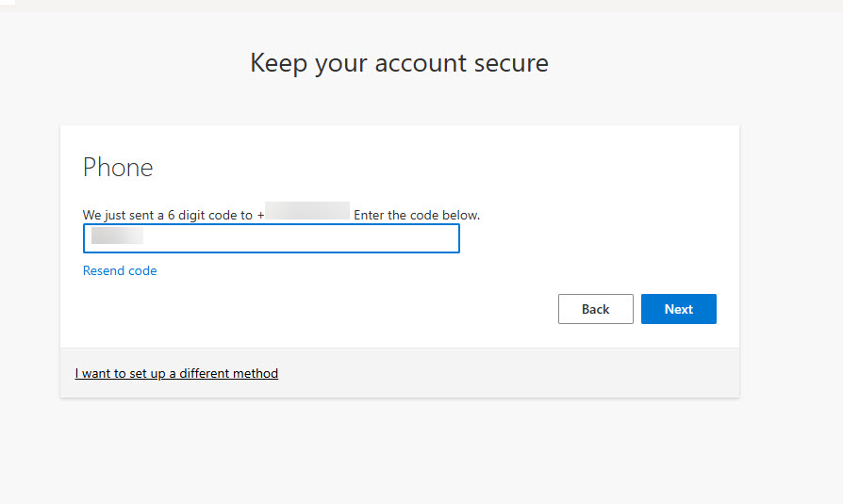Click the words '6 digit code' in the instructions
843x504 pixels.
point(198,215)
